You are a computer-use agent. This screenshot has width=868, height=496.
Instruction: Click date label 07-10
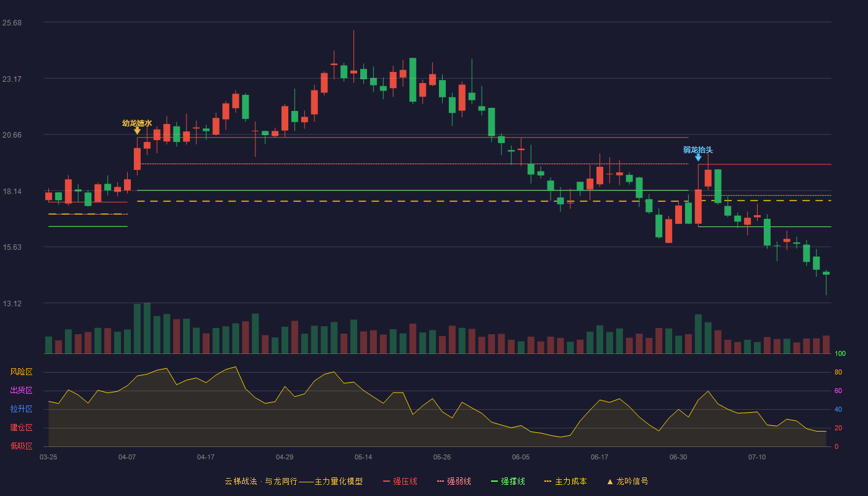[757, 457]
